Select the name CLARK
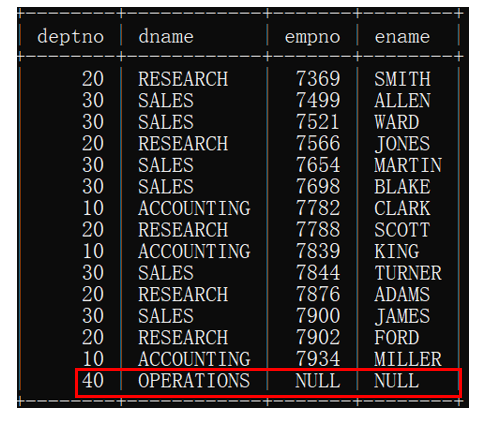The image size is (486, 422). 402,208
